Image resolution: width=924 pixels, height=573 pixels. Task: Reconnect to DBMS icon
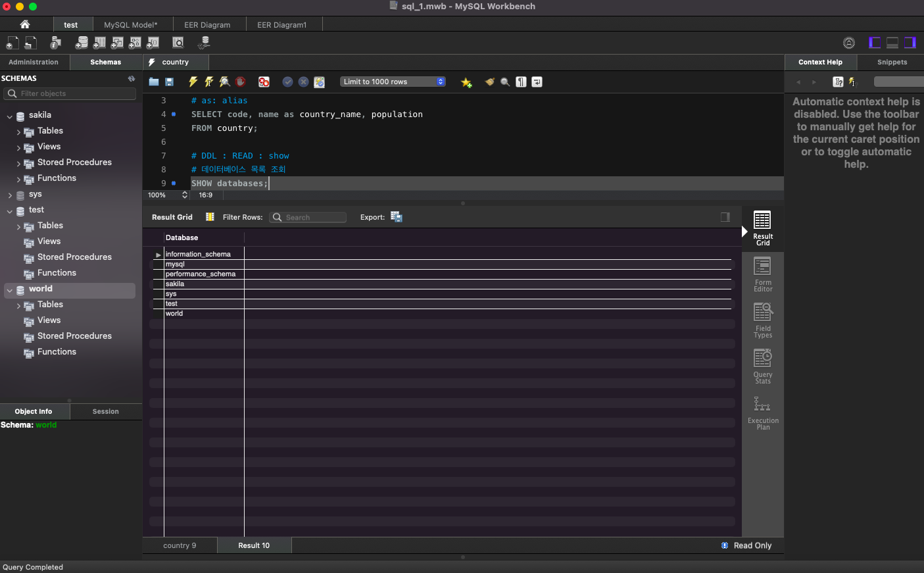(204, 43)
